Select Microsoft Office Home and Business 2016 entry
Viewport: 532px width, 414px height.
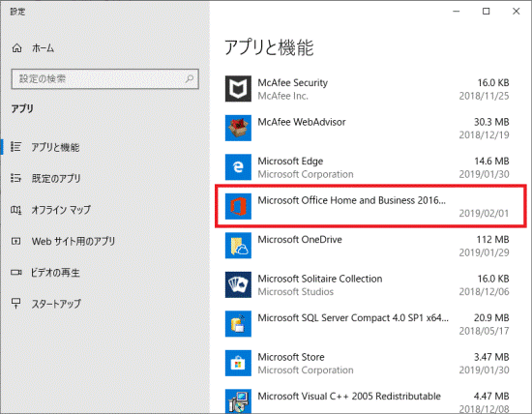(370, 206)
